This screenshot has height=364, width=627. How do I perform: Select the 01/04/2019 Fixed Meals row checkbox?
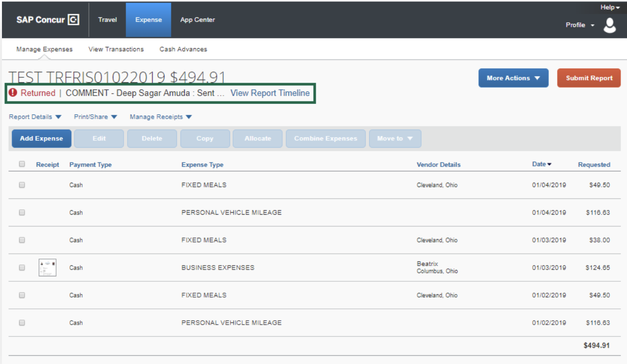click(x=22, y=185)
